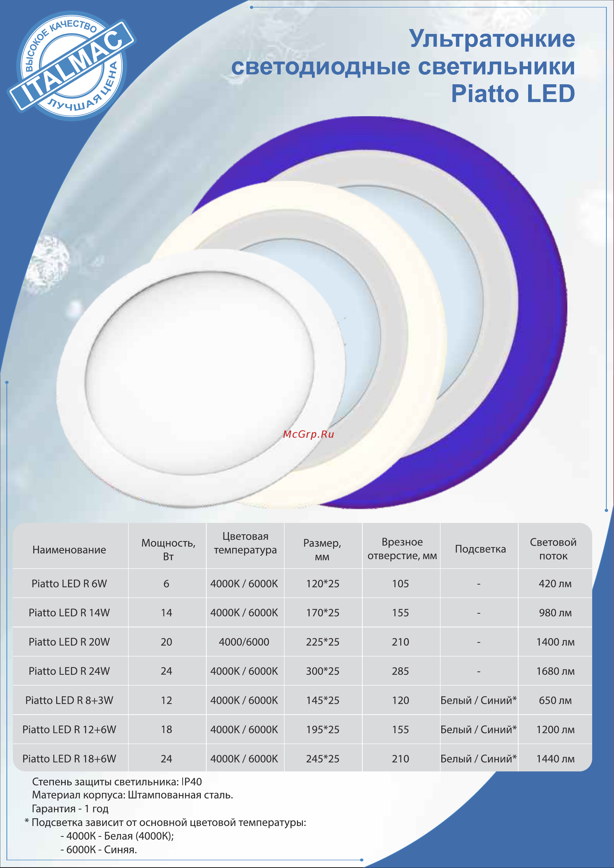Image resolution: width=614 pixels, height=868 pixels.
Task: Click the 'Piatto LED R 6W' row name
Action: pos(69,584)
